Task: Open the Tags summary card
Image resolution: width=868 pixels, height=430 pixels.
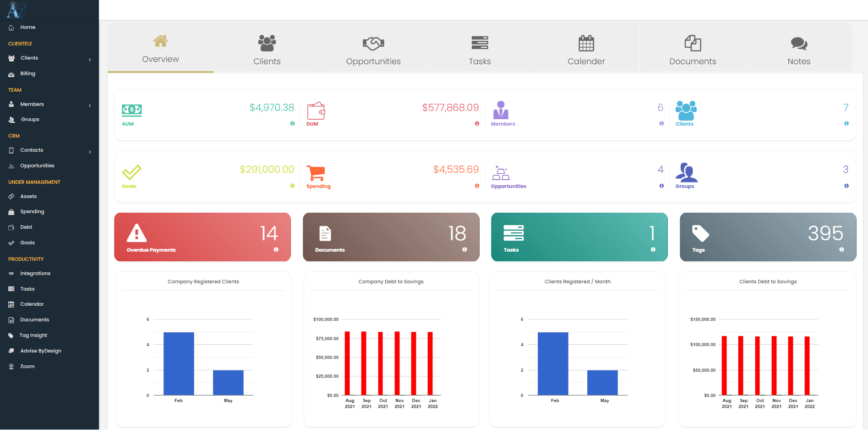Action: (768, 237)
